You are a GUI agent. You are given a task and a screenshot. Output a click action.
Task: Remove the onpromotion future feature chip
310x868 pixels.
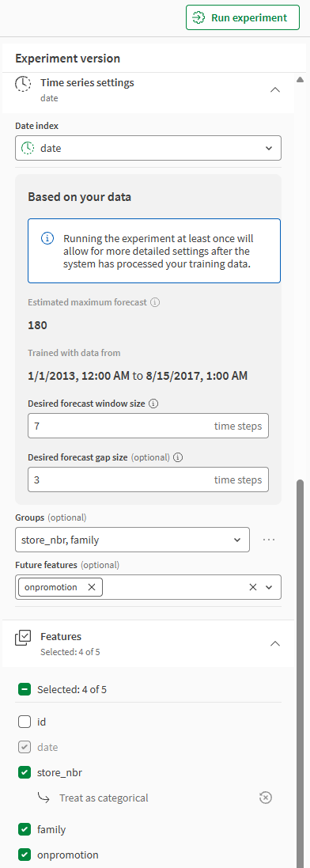pos(92,587)
